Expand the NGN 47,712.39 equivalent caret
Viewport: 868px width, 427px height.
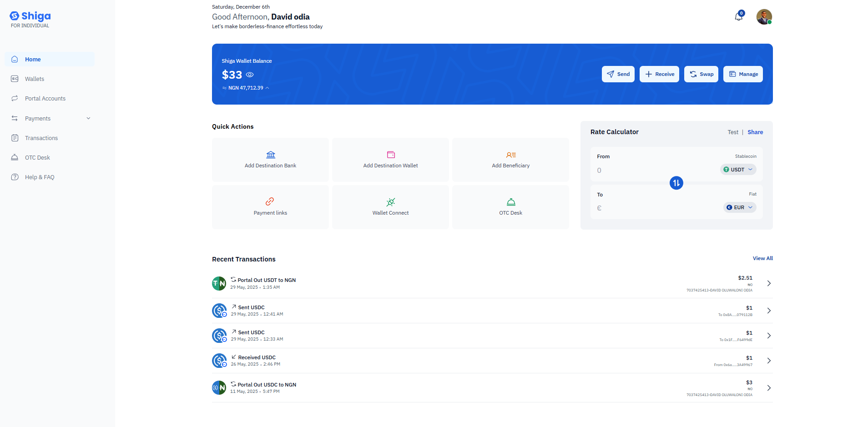click(x=267, y=88)
